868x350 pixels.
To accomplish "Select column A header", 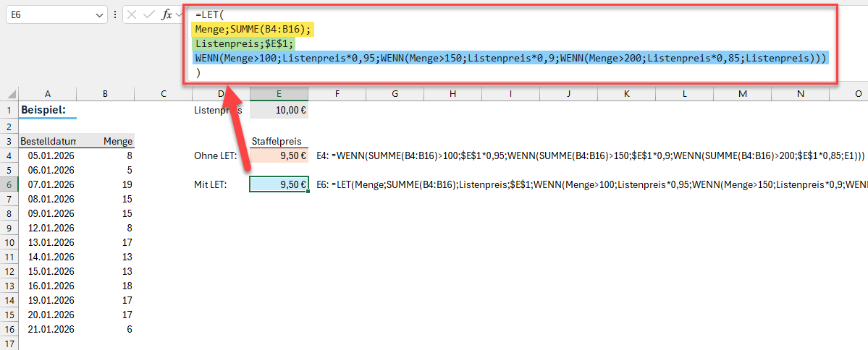I will 47,94.
